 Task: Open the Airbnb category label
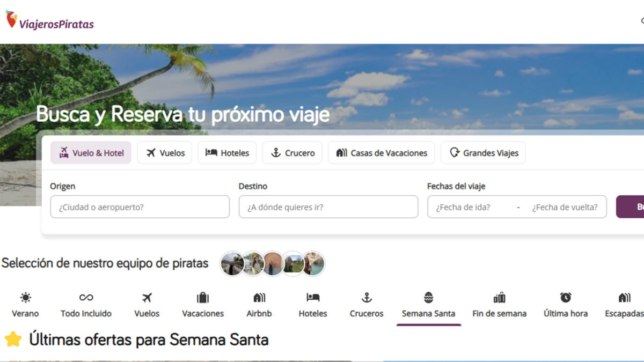tap(259, 314)
